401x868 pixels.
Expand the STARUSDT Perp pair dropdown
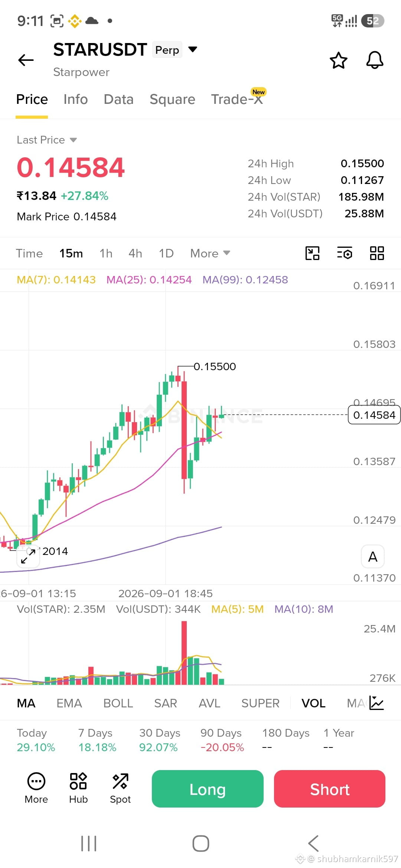[193, 49]
